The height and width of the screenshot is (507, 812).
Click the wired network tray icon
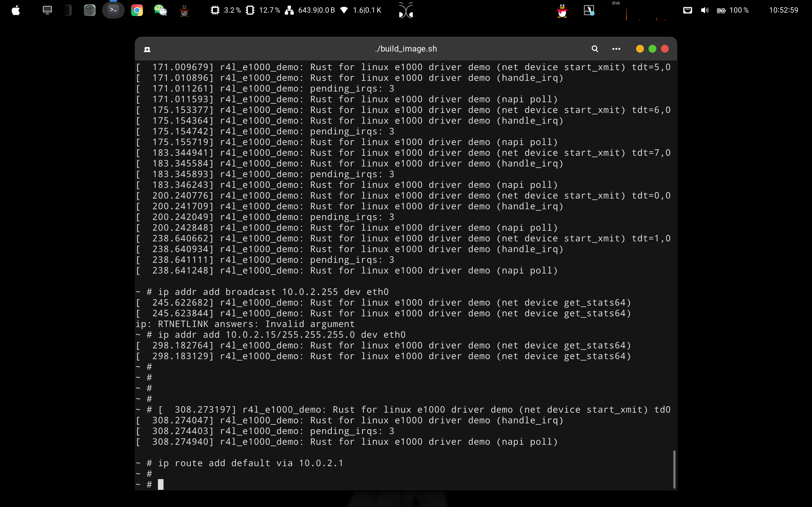click(687, 10)
